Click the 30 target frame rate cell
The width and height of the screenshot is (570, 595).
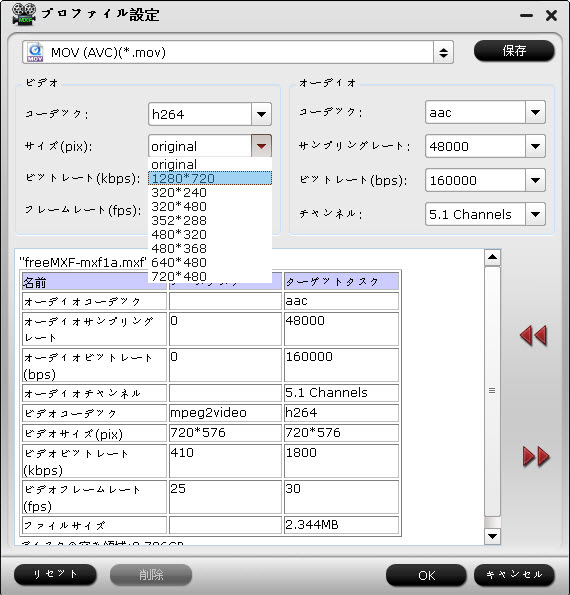[341, 497]
